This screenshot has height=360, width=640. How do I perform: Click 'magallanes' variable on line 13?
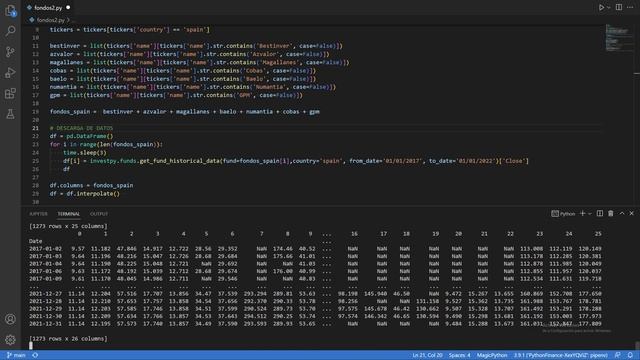[x=66, y=62]
